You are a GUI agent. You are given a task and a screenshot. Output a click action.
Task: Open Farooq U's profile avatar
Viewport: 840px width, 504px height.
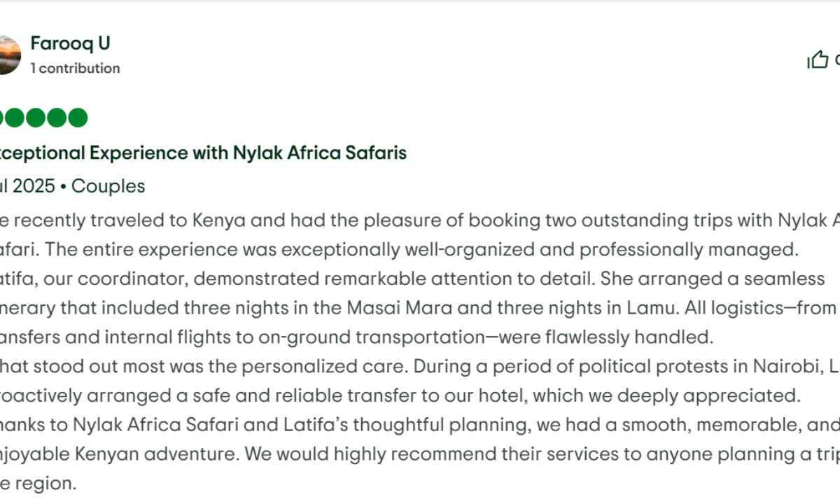pos(9,55)
